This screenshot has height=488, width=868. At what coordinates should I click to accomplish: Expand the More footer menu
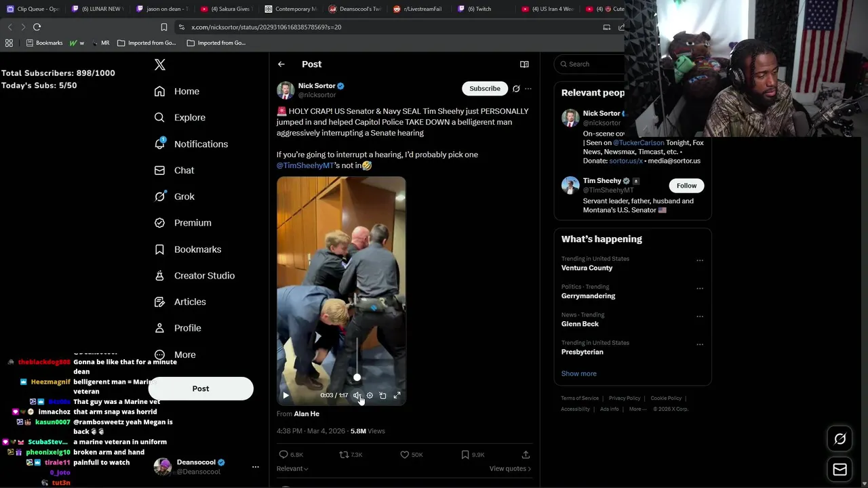[637, 409]
